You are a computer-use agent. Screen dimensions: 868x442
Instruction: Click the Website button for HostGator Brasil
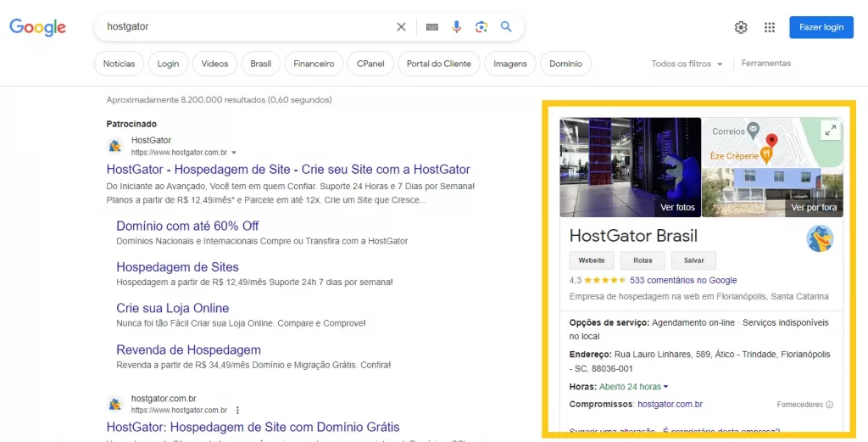point(592,260)
